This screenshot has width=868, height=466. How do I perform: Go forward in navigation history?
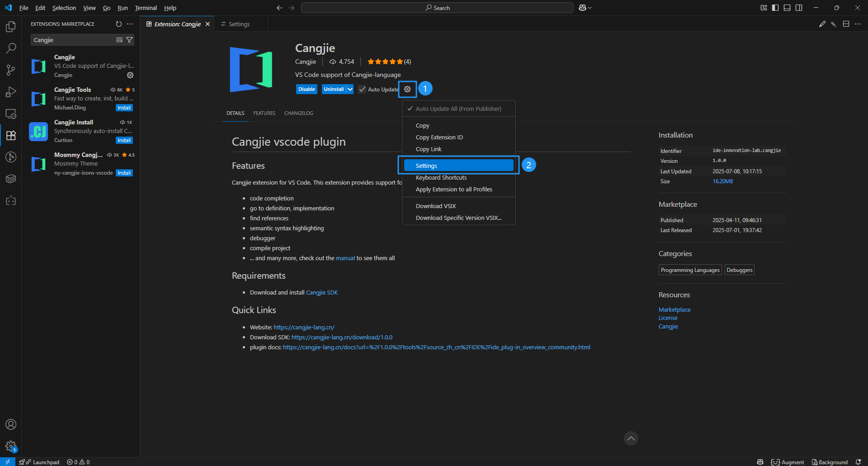(x=291, y=8)
